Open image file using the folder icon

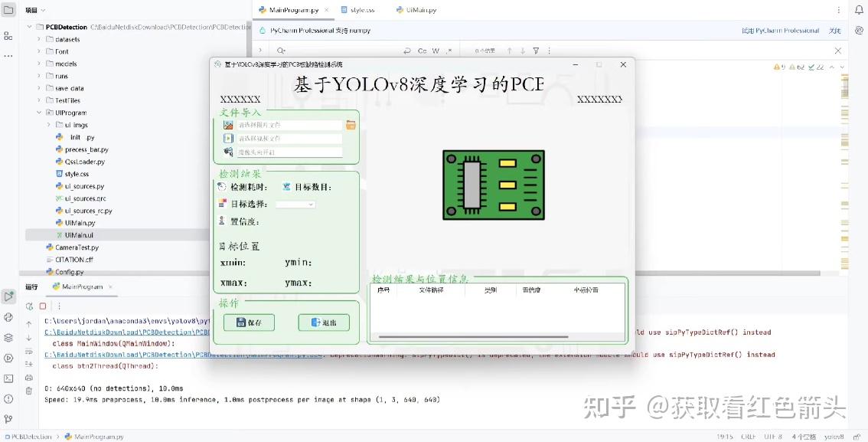pyautogui.click(x=351, y=124)
